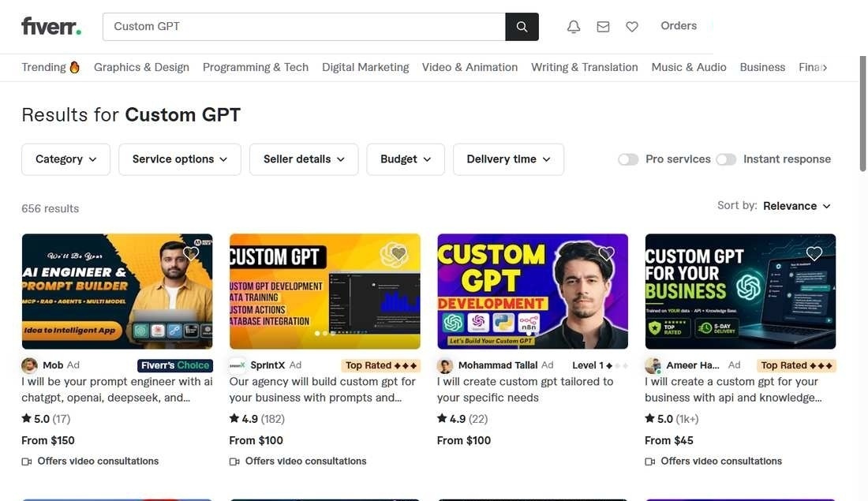This screenshot has width=868, height=501.
Task: Open the Service options dropdown
Action: pyautogui.click(x=180, y=159)
